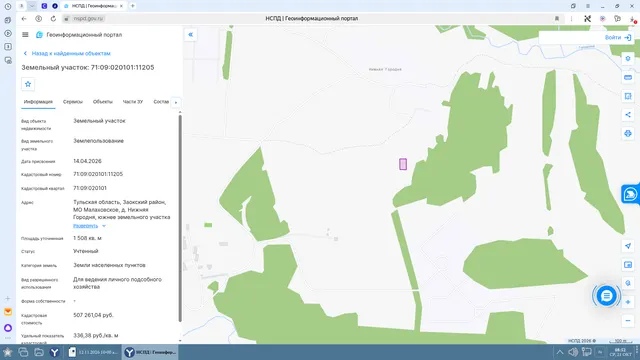Open the Части ЗУ tab
The height and width of the screenshot is (360, 640).
click(x=133, y=102)
